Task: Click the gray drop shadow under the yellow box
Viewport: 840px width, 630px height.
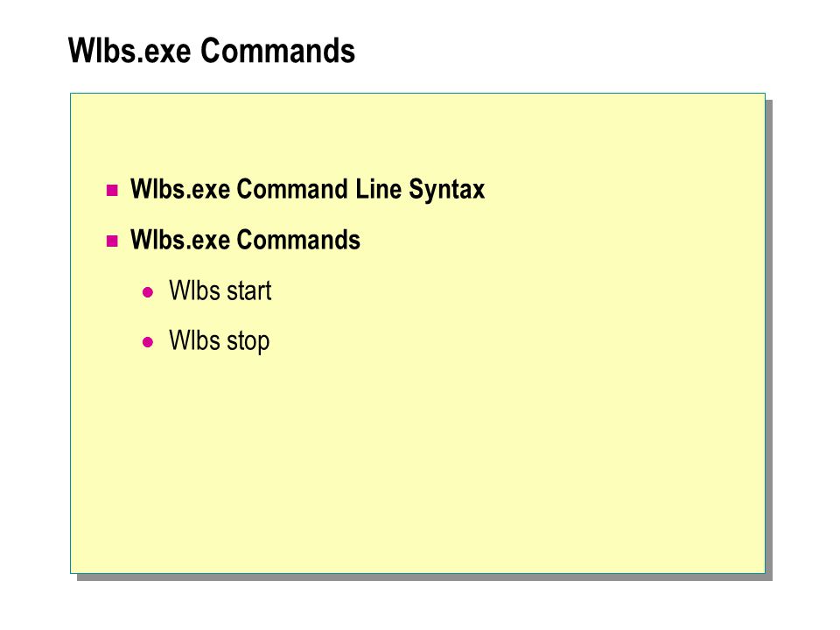Action: click(423, 577)
